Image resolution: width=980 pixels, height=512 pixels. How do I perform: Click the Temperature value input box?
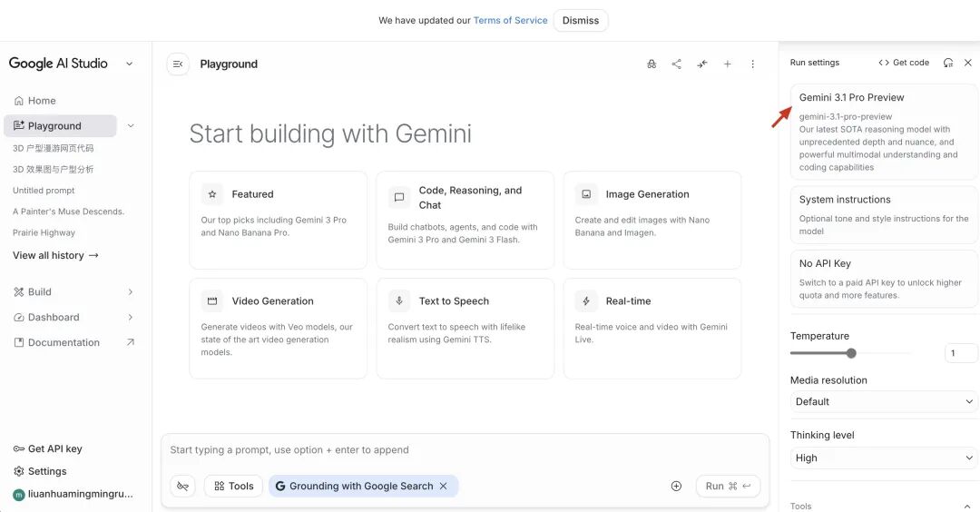point(961,353)
